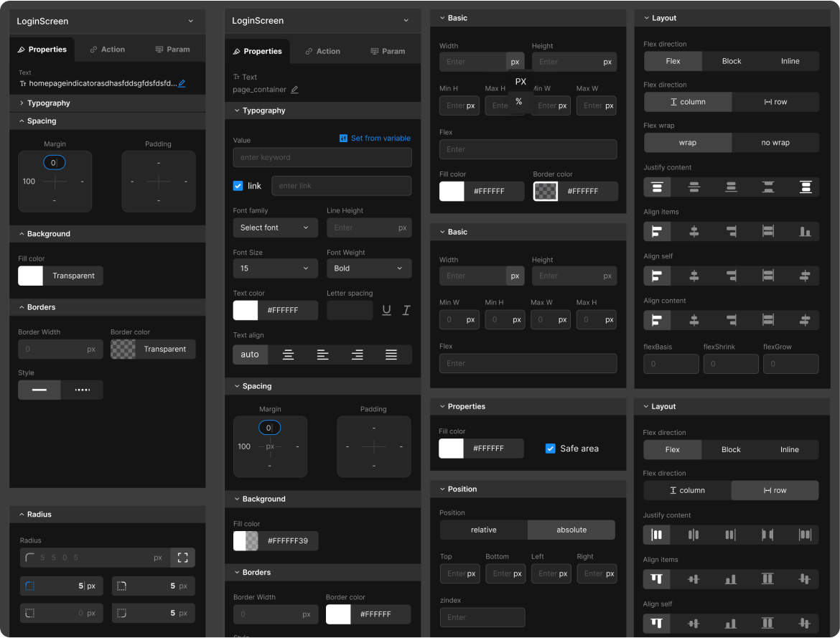Expand the Typography section in left panel

click(48, 103)
